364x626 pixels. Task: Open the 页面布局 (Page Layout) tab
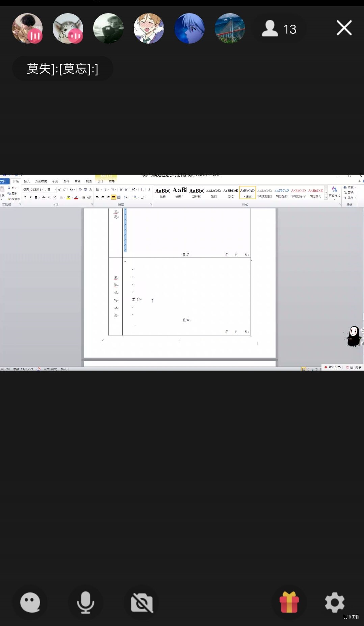pyautogui.click(x=41, y=181)
